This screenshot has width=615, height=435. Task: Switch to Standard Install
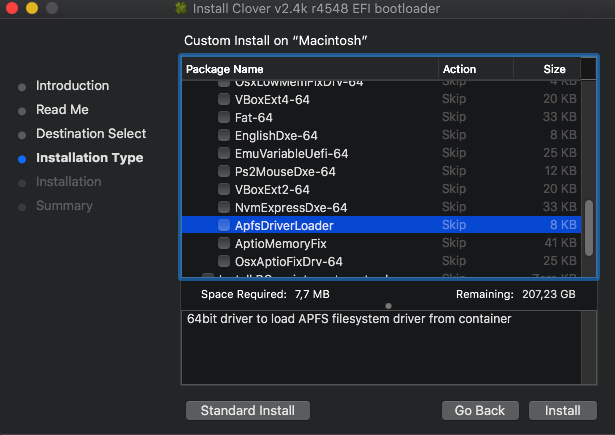coord(247,410)
